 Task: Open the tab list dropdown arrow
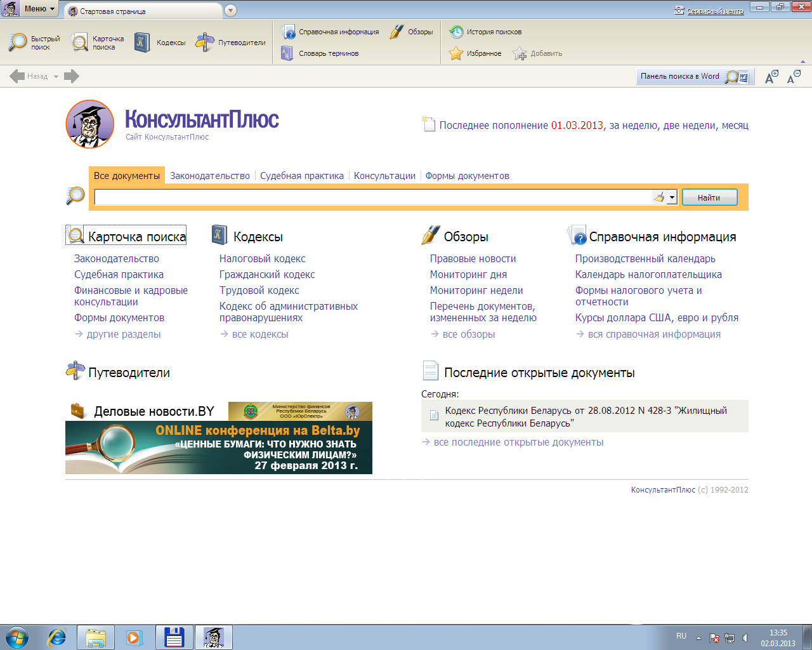231,11
